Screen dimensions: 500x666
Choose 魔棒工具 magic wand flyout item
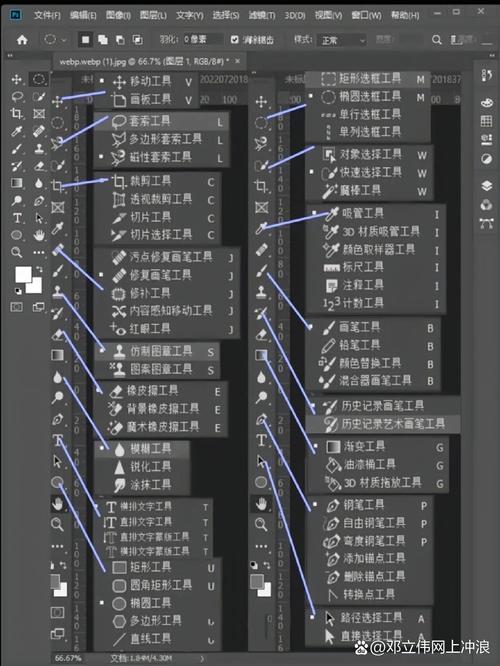pyautogui.click(x=369, y=191)
